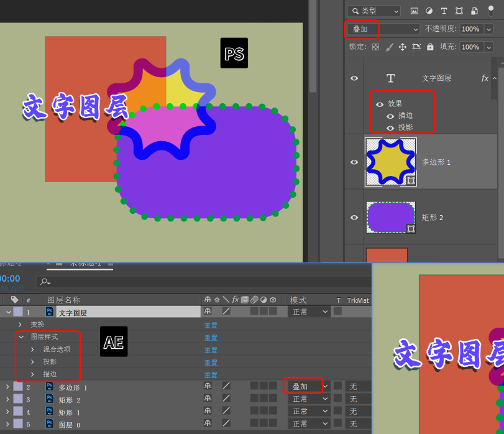This screenshot has height=434, width=504.
Task: Reset 混合选项 via its 重置 link
Action: pyautogui.click(x=211, y=351)
